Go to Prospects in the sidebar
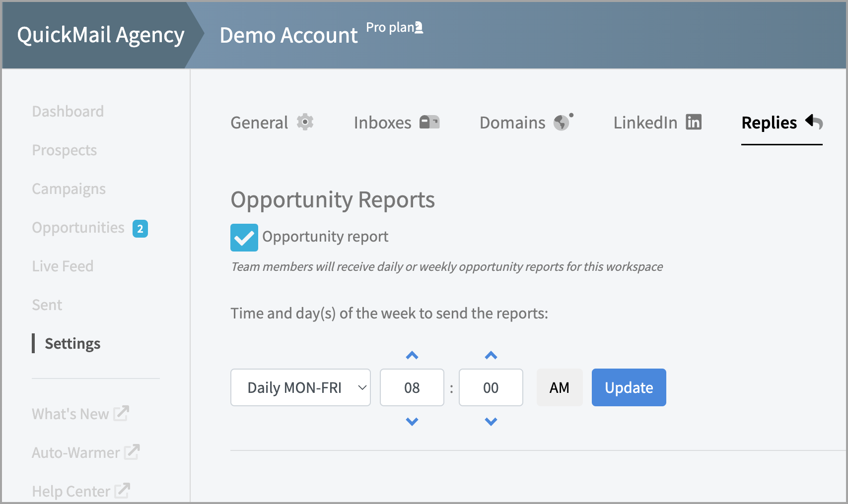 (x=65, y=150)
